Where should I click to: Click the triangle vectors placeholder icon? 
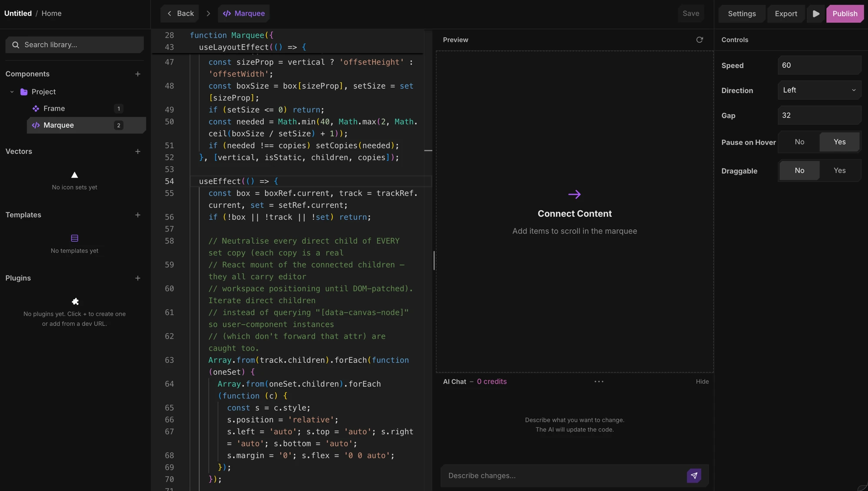point(74,175)
